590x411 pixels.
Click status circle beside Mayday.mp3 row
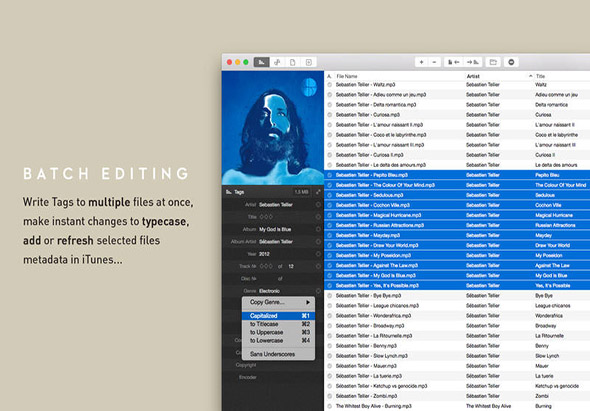click(x=330, y=235)
